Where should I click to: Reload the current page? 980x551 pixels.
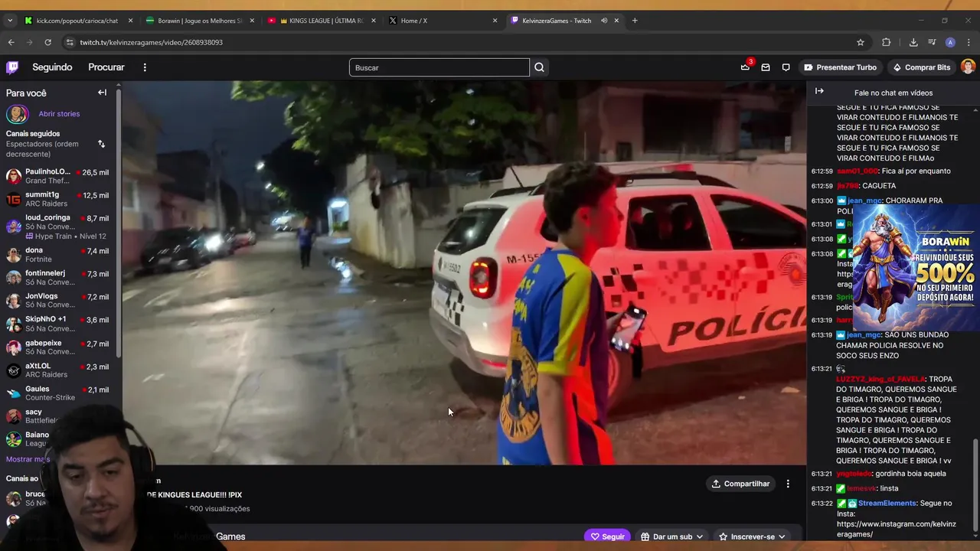pyautogui.click(x=47, y=42)
